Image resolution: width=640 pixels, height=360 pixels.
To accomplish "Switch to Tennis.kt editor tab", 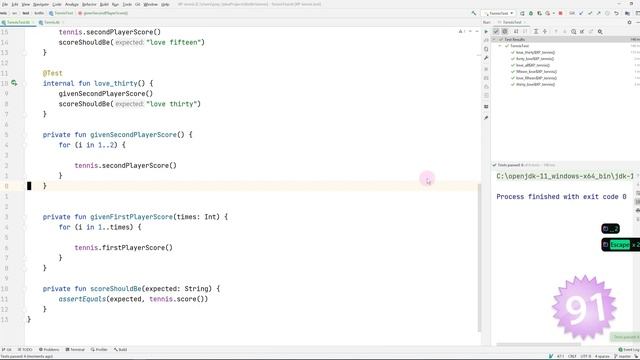I will pos(52,22).
